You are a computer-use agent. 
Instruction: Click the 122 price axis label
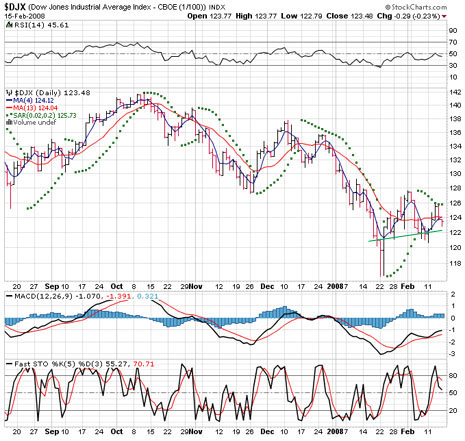pyautogui.click(x=455, y=232)
